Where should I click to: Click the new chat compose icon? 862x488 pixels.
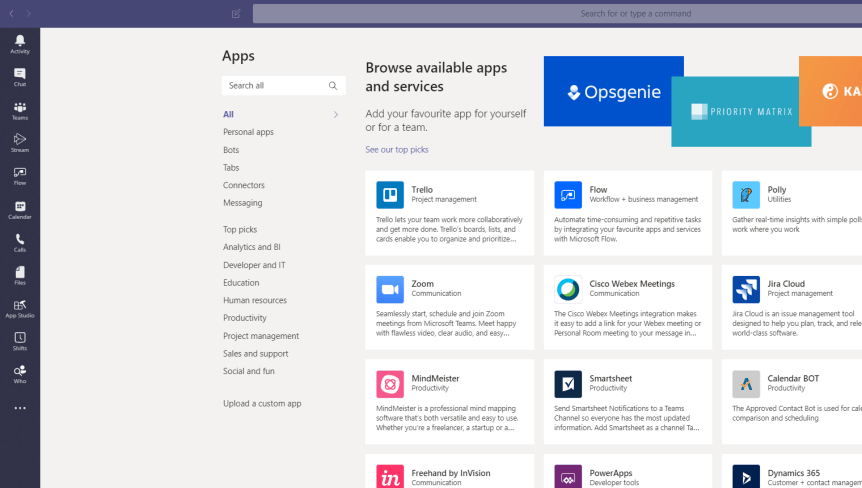click(x=236, y=14)
